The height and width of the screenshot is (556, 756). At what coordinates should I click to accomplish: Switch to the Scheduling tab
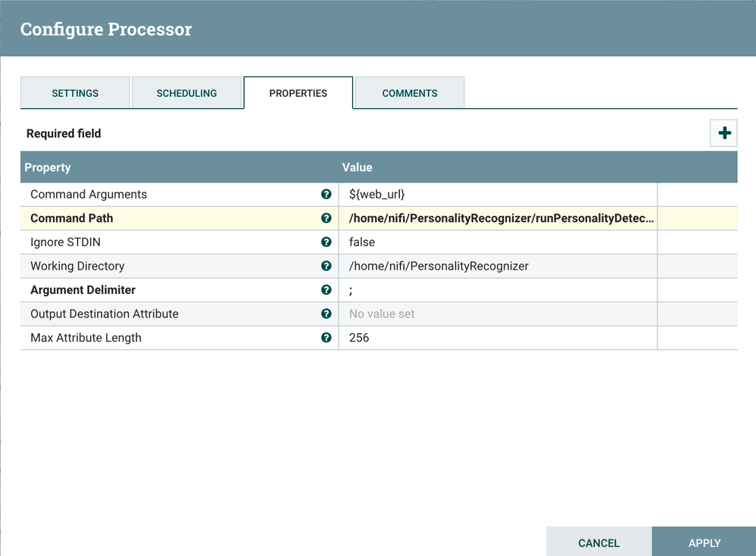(186, 93)
